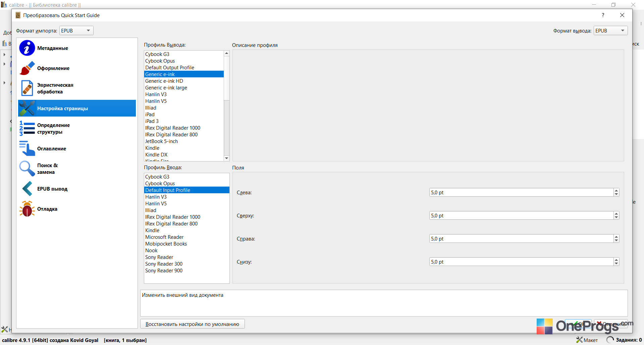Click the output profile list scroll-down arrow
644x345 pixels.
point(227,158)
